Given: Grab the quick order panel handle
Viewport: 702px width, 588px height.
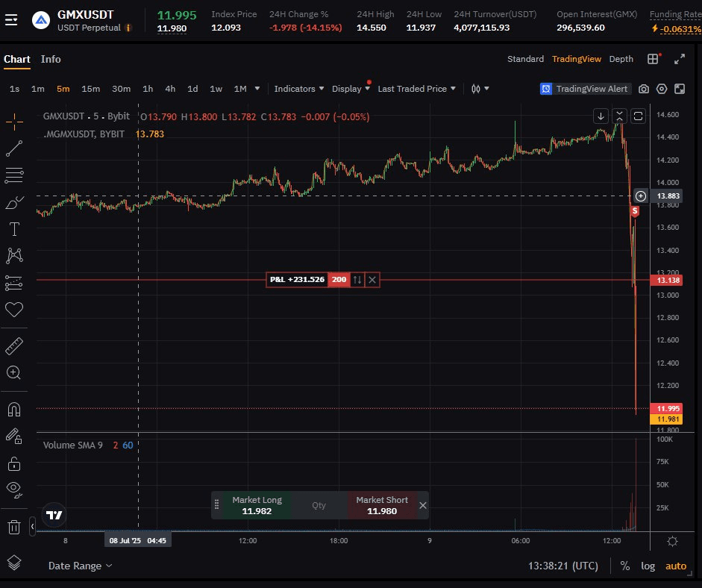Looking at the screenshot, I should pyautogui.click(x=216, y=504).
